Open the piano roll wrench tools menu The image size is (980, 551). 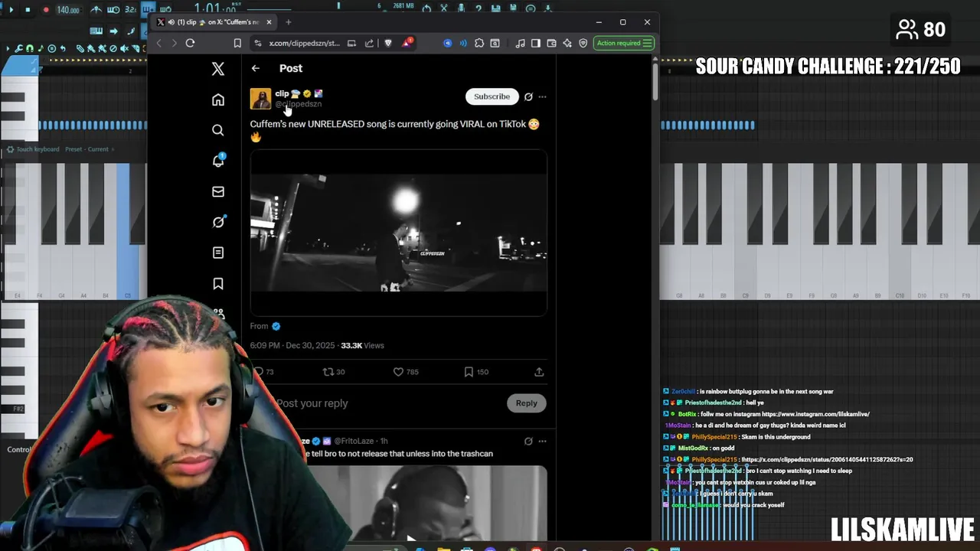(x=18, y=49)
